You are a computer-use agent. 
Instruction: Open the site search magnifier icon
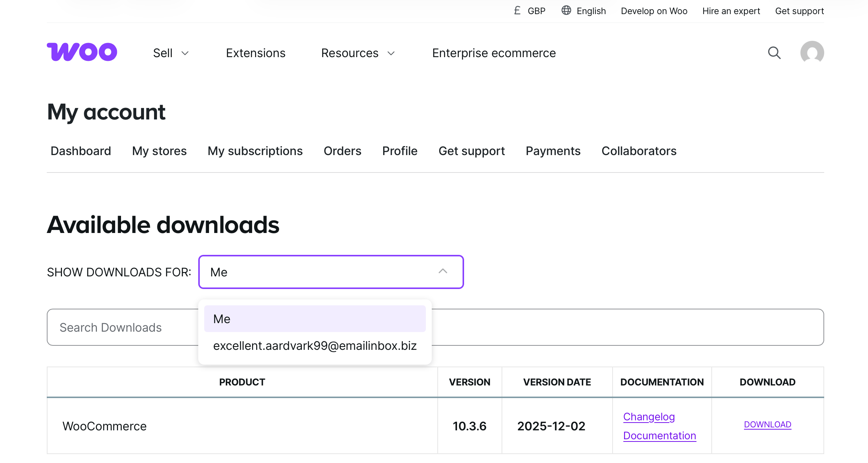[774, 53]
